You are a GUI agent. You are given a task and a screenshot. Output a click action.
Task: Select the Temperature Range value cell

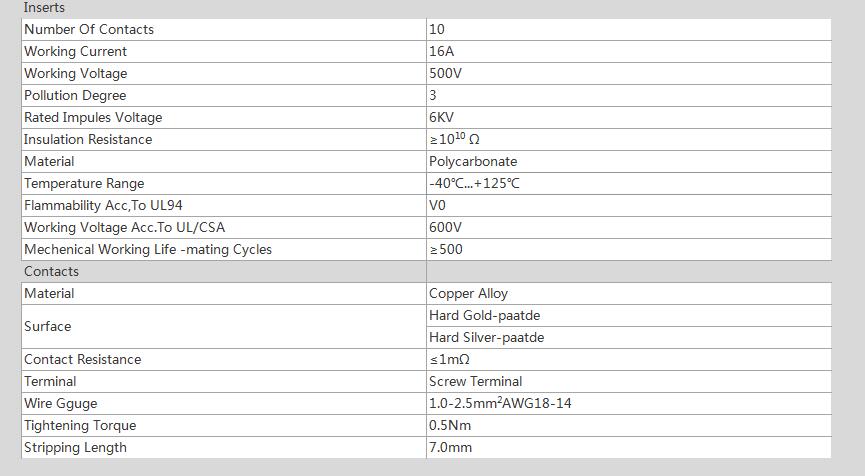629,184
